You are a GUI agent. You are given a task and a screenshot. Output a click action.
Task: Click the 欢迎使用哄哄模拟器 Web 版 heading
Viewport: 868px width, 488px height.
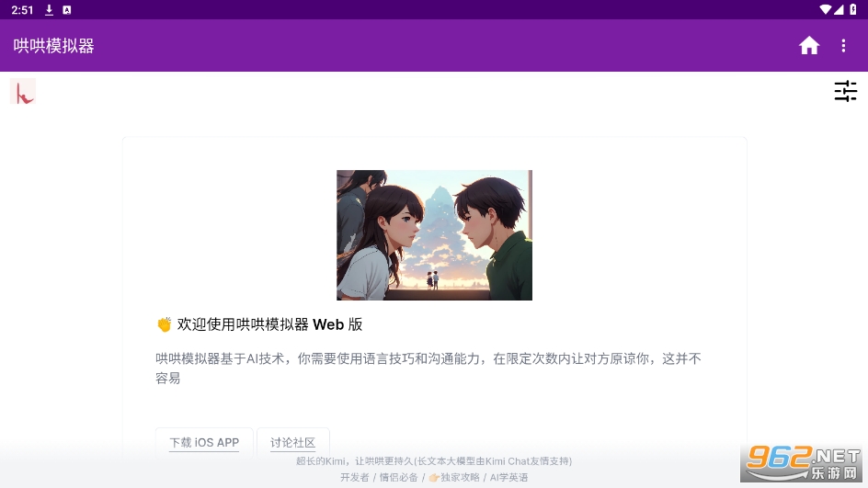click(269, 324)
